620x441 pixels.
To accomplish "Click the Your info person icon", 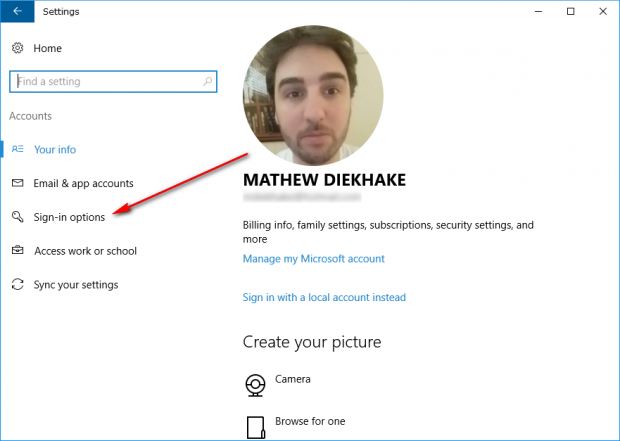I will coord(17,149).
